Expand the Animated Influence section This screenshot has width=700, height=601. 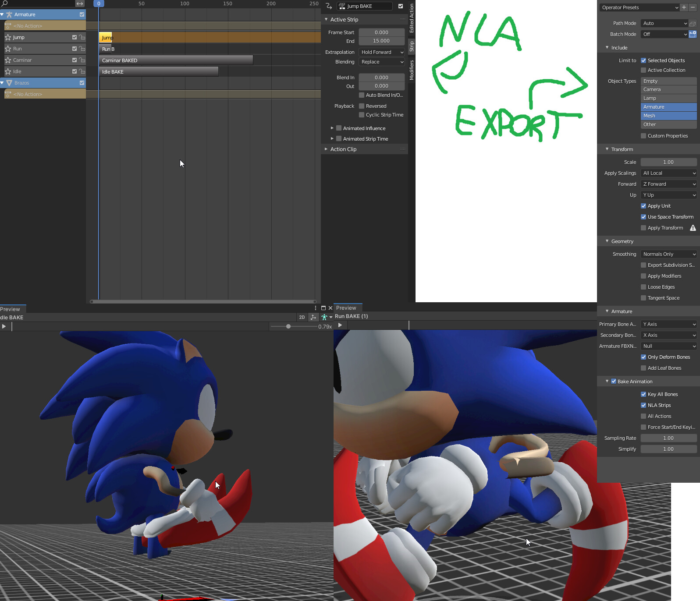coord(332,128)
